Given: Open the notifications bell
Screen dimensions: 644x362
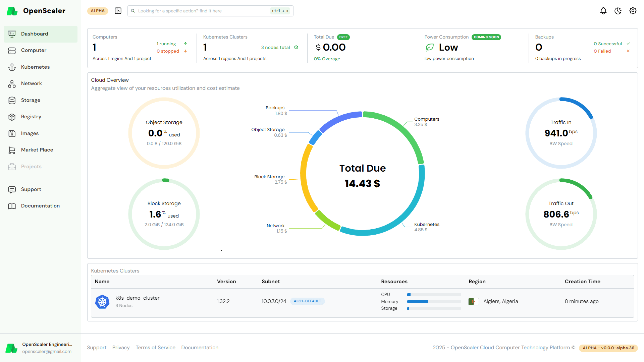Looking at the screenshot, I should point(603,11).
